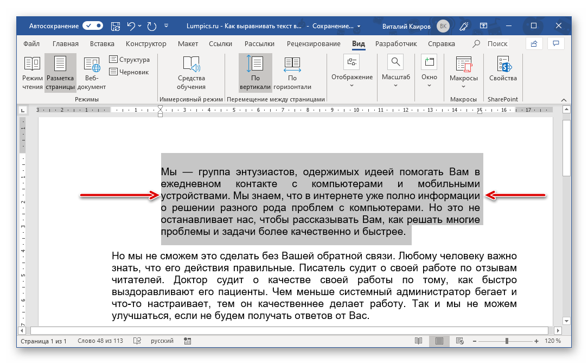This screenshot has height=364, width=588.
Task: Open the Файл menu
Action: pyautogui.click(x=31, y=44)
